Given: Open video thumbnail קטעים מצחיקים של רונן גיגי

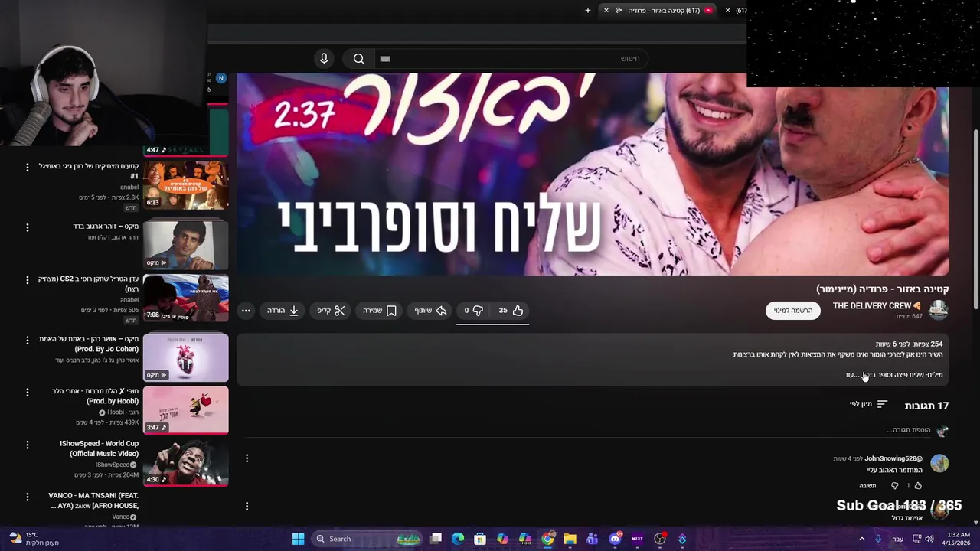Looking at the screenshot, I should (185, 184).
